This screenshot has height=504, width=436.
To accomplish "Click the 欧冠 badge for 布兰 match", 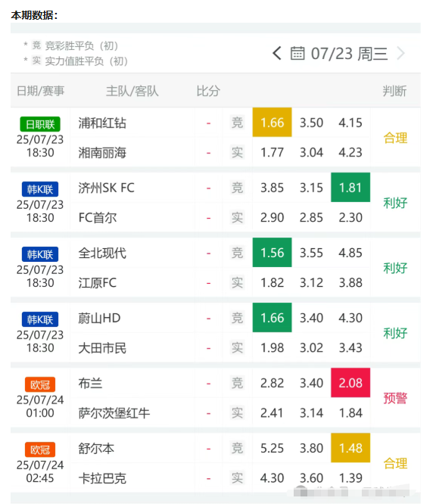I will click(x=40, y=384).
